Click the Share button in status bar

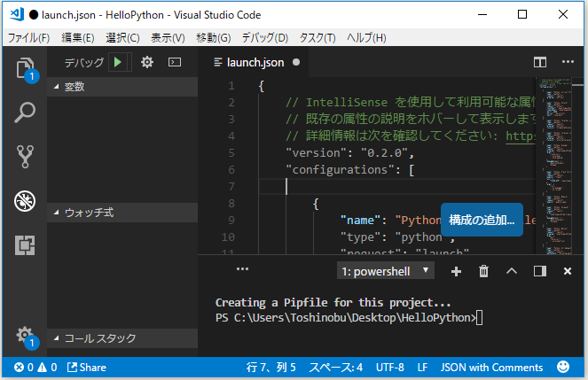(87, 368)
